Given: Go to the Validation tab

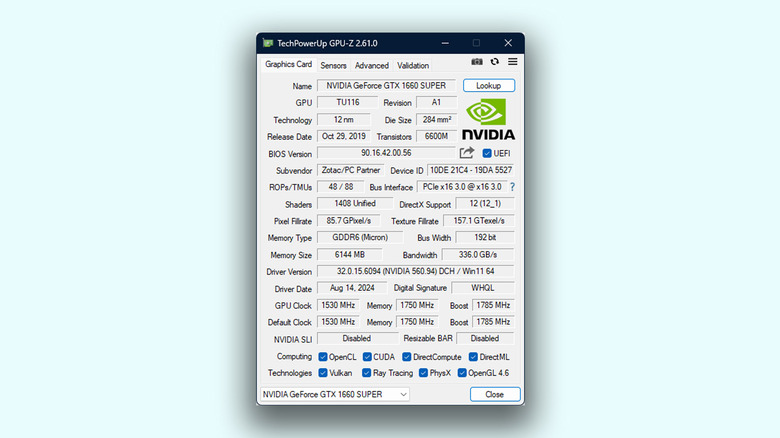Looking at the screenshot, I should tap(413, 65).
